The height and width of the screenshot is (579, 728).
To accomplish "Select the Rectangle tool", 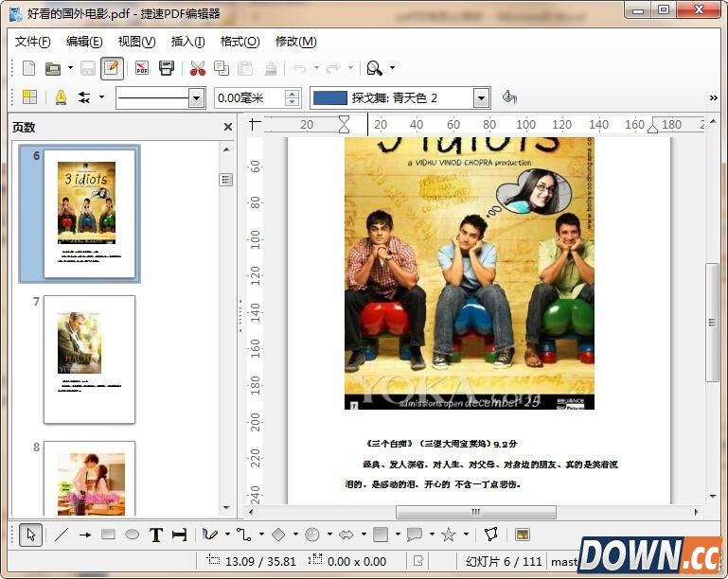I will click(108, 535).
